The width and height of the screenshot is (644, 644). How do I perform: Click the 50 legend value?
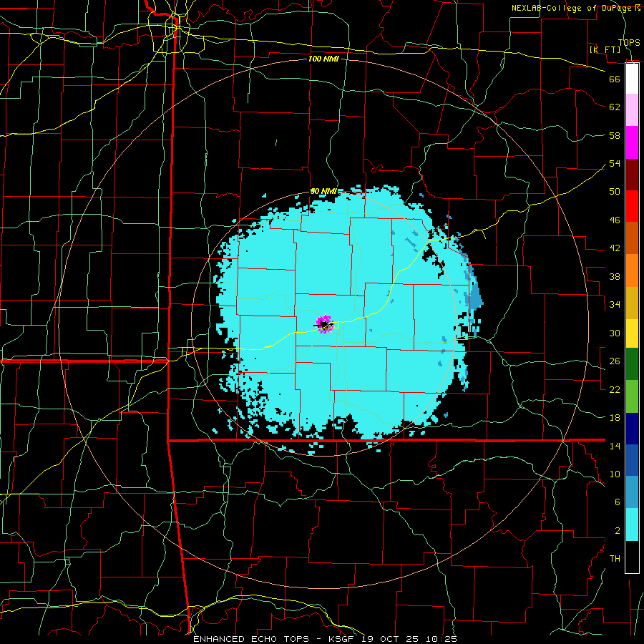tap(615, 191)
